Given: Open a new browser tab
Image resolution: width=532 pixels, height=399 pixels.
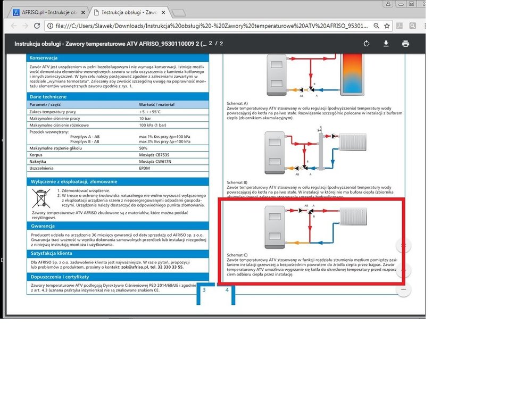Looking at the screenshot, I should click(179, 12).
